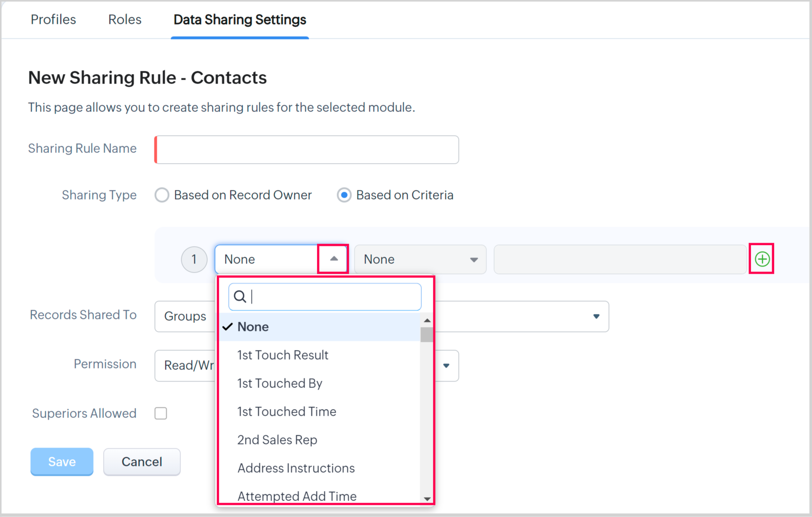
Task: Pick 2nd Sales Rep in field list
Action: point(277,440)
